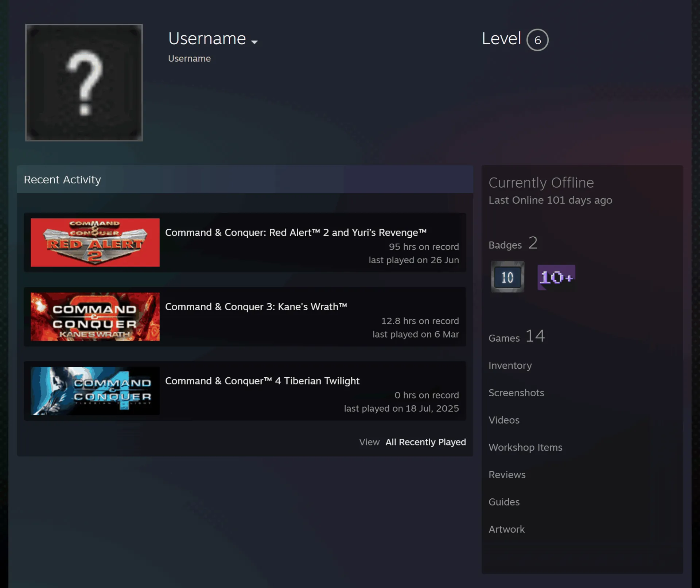The width and height of the screenshot is (700, 588).
Task: Open the Inventory page
Action: 510,365
